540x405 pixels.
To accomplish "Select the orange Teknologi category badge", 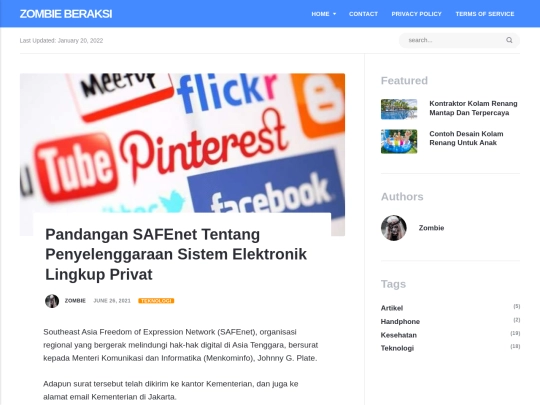I will 156,301.
